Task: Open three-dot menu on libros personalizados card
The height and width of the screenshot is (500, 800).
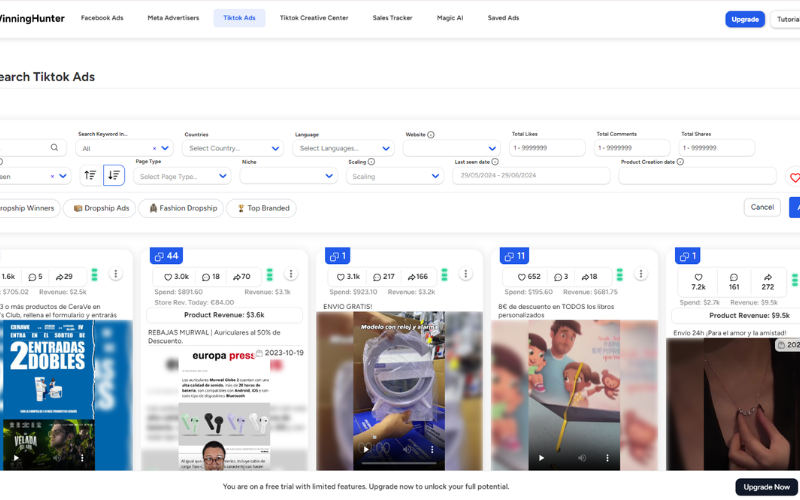Action: coord(641,274)
